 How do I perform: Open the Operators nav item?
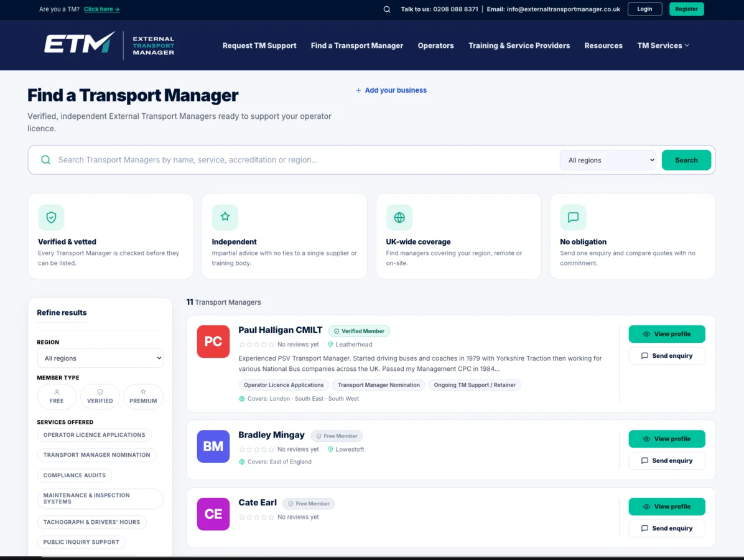[x=435, y=45]
